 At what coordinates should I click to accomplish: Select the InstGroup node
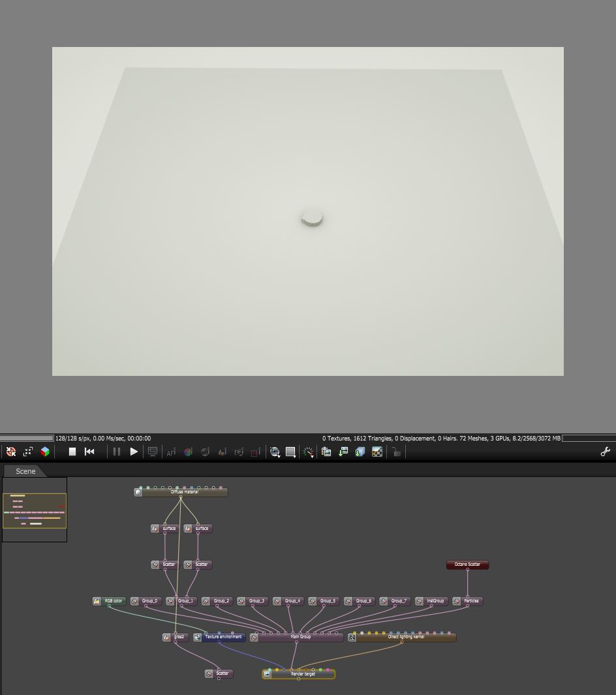[x=431, y=601]
